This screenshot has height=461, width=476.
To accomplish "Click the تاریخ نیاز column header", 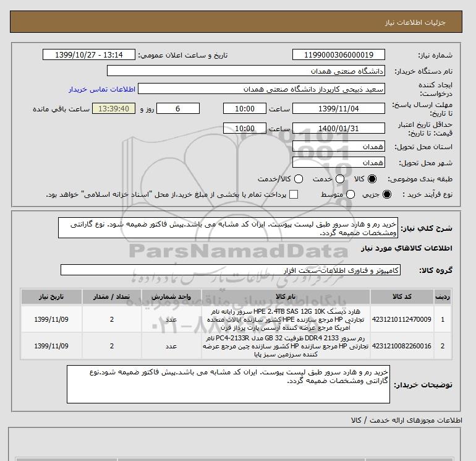I will point(51,297).
